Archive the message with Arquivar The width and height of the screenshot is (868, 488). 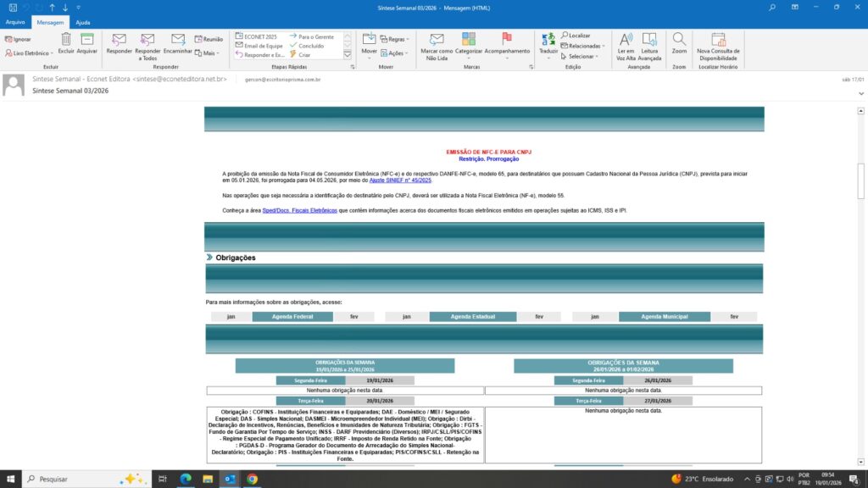click(86, 42)
